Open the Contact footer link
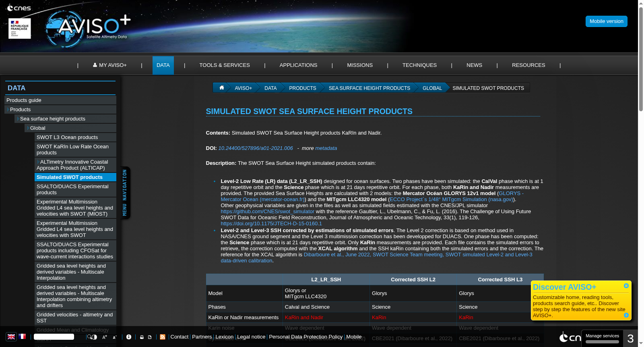The height and width of the screenshot is (347, 644). (180, 337)
